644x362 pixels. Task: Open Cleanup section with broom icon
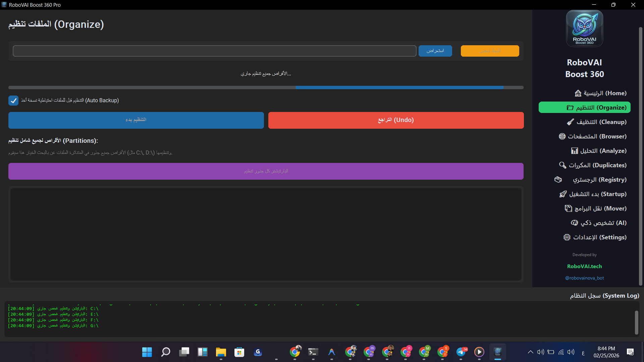click(x=570, y=122)
